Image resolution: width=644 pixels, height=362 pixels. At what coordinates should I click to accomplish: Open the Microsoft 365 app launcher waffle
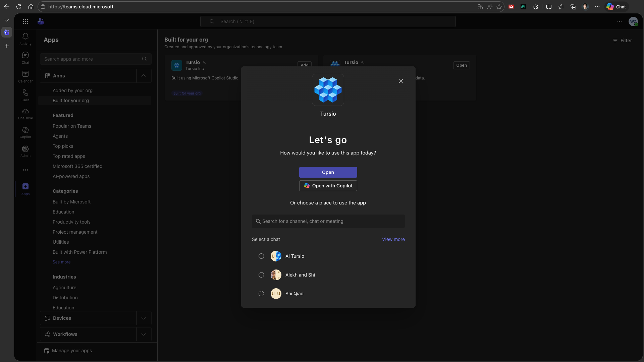coord(25,21)
